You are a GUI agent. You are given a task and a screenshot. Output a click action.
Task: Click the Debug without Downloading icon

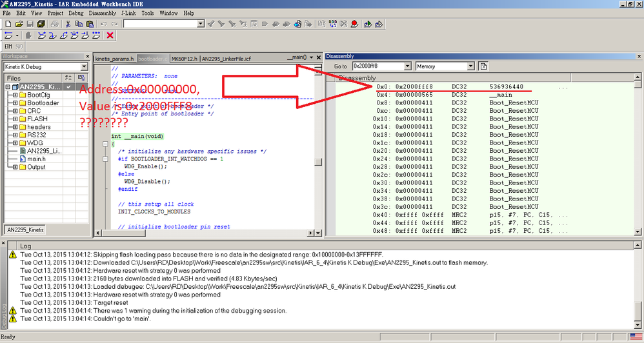click(x=378, y=24)
